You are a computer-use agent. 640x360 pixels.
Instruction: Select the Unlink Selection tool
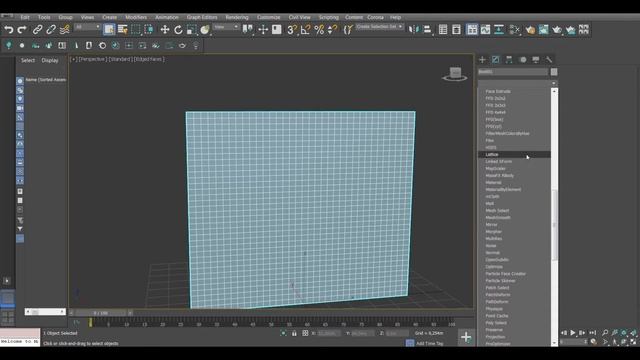[51, 29]
